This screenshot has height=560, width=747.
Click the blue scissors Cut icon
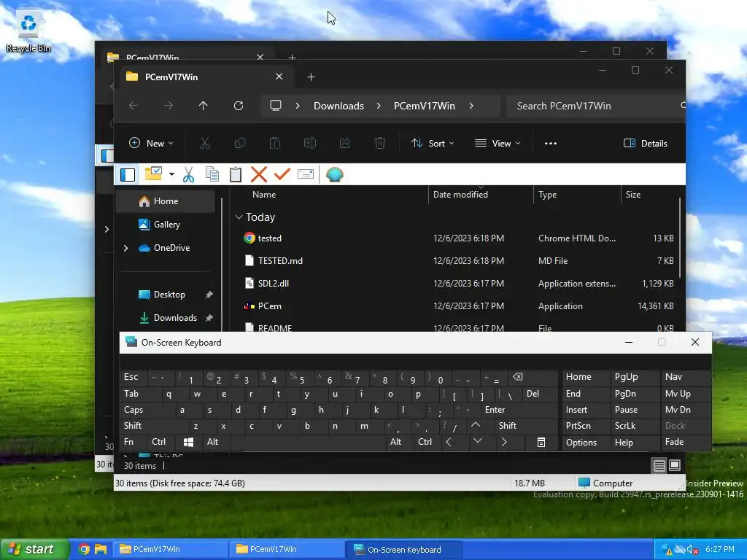click(x=189, y=175)
